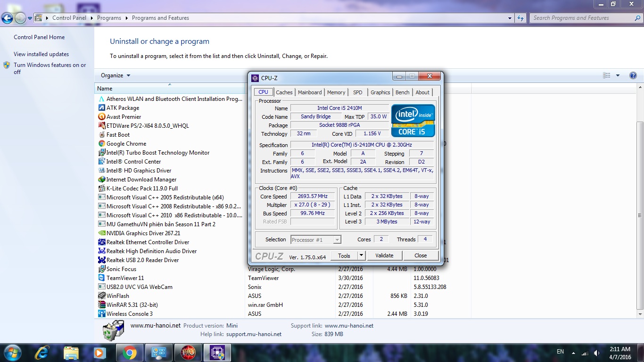Screen dimensions: 644x362
Task: Click the Google Chrome icon in program list
Action: click(101, 144)
